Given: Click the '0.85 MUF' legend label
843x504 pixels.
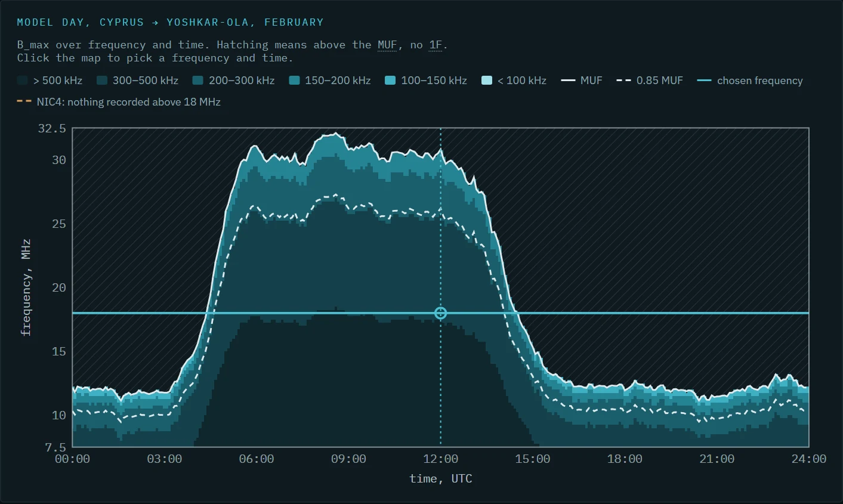Looking at the screenshot, I should 659,81.
